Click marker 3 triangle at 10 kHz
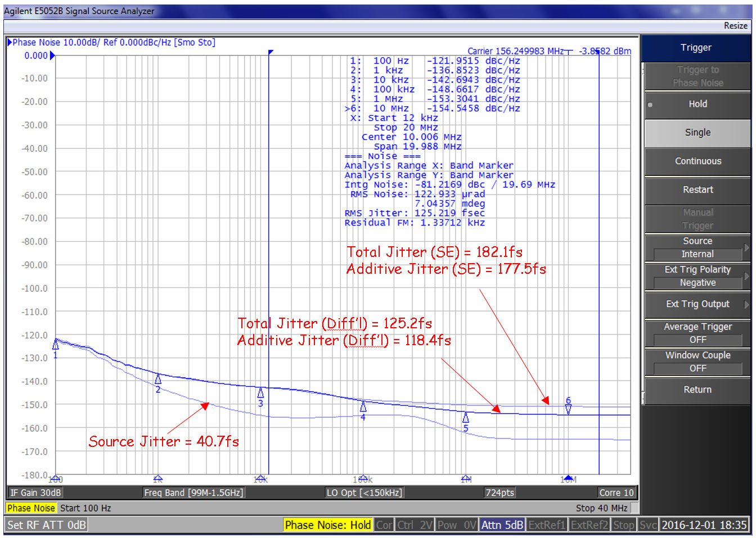756x538 pixels. 260,392
